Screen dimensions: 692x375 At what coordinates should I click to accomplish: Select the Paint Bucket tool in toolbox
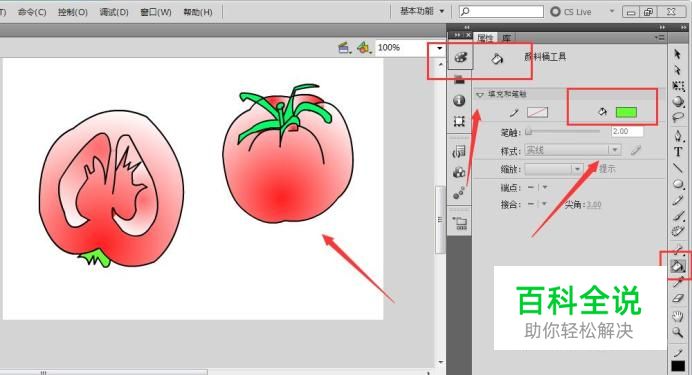click(677, 266)
